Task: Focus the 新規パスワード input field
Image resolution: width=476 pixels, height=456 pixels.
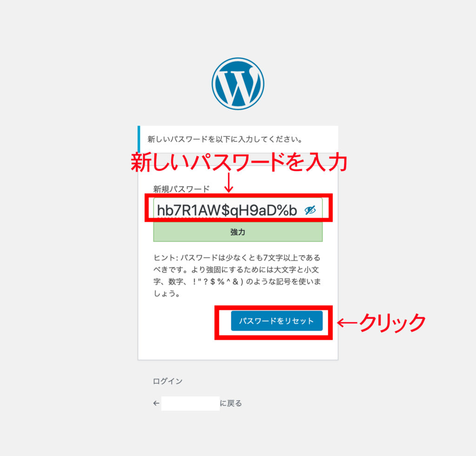Action: [238, 210]
